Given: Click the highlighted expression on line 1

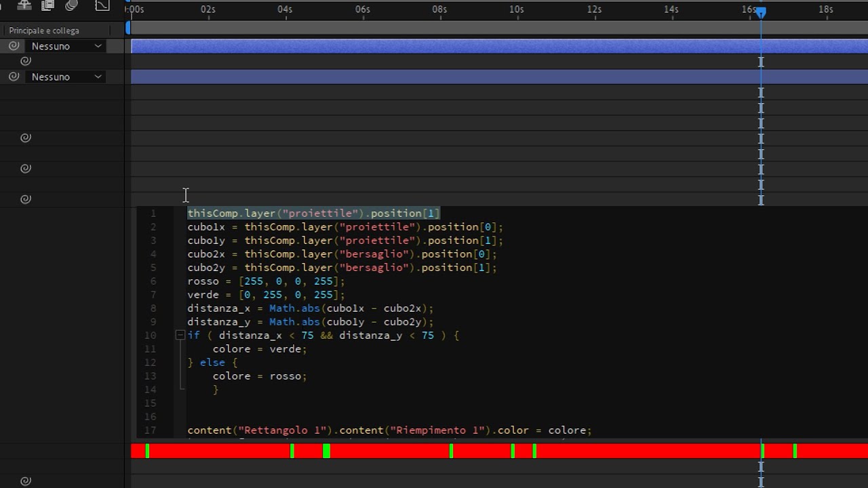Looking at the screenshot, I should point(314,213).
